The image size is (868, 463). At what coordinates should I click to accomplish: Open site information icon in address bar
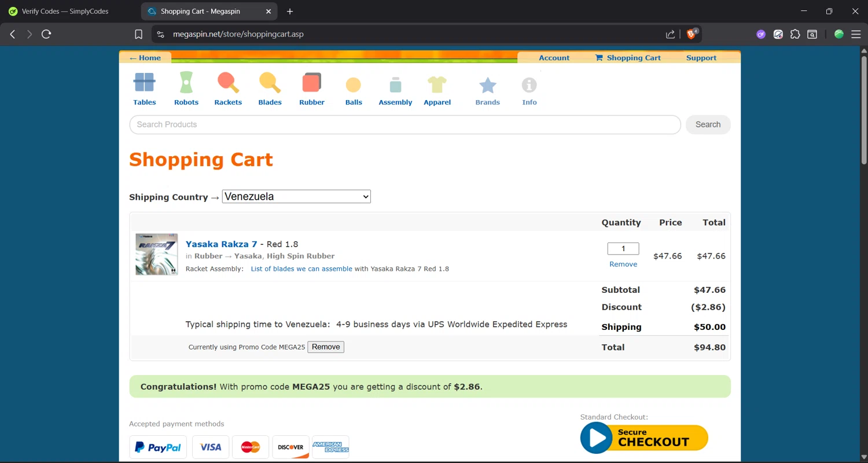pos(161,34)
